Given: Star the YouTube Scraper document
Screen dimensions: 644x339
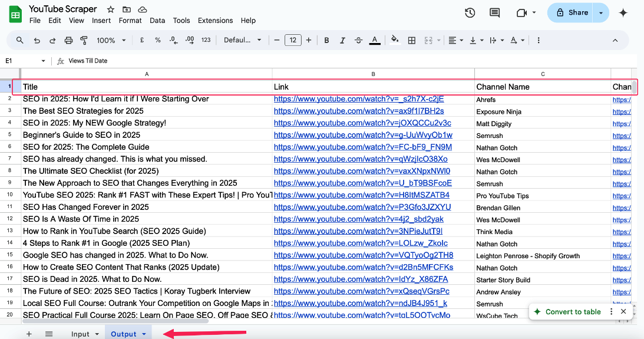Looking at the screenshot, I should pyautogui.click(x=111, y=9).
